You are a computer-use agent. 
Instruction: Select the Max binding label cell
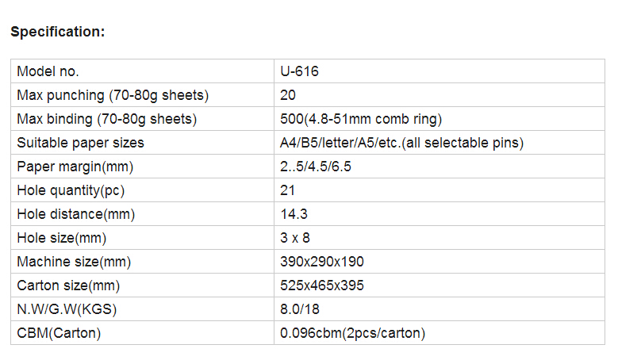pos(107,119)
